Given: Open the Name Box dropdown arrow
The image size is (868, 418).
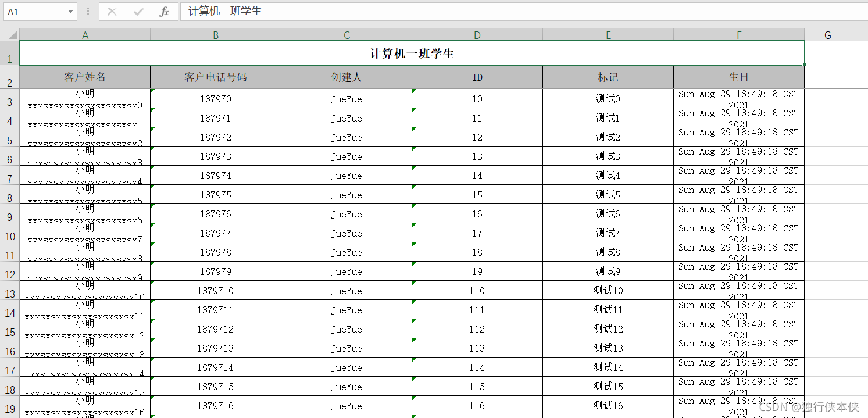Looking at the screenshot, I should coord(71,12).
